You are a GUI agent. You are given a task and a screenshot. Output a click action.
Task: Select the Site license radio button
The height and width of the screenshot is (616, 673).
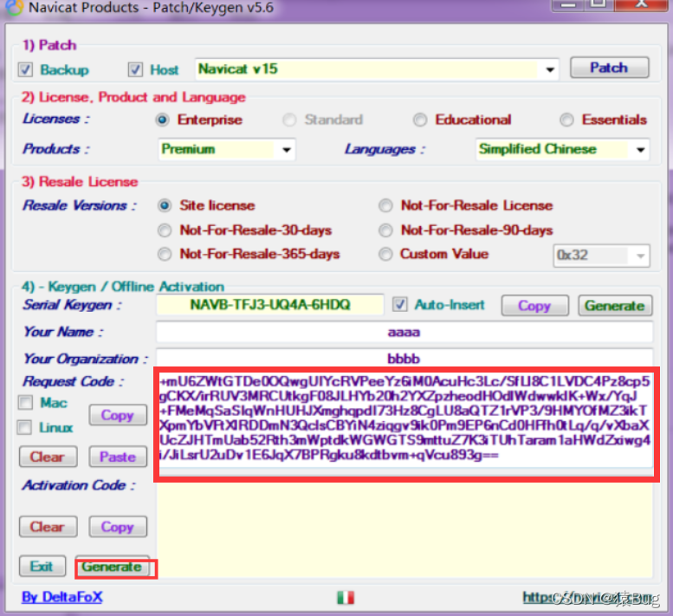tap(165, 205)
